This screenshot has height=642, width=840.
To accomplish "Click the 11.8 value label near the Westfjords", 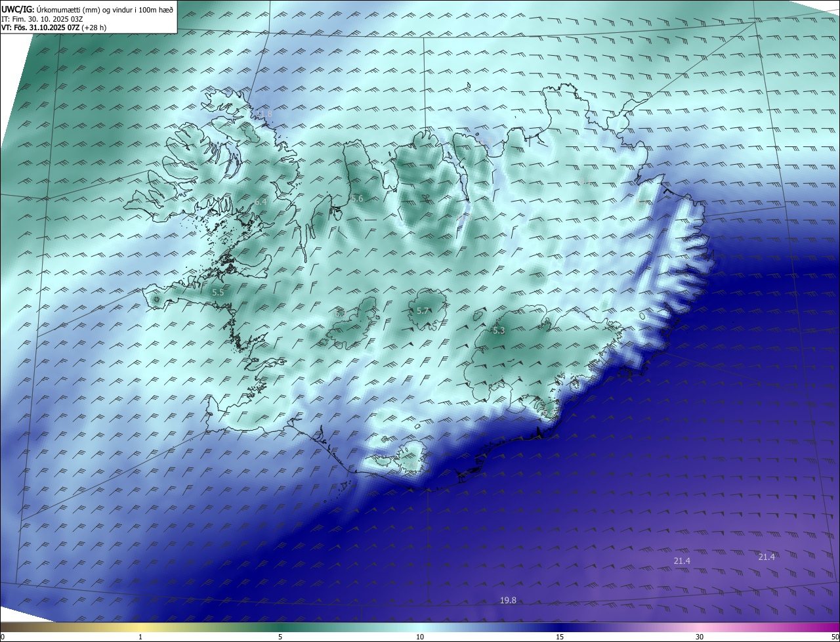I will pos(264,114).
